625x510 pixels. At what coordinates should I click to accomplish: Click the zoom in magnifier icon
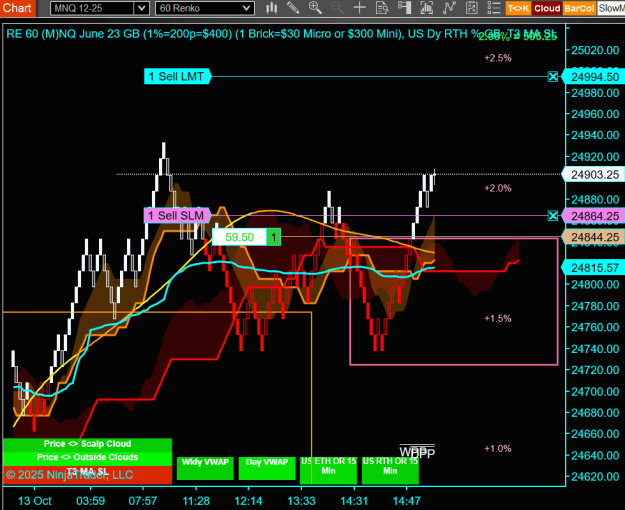pos(315,8)
